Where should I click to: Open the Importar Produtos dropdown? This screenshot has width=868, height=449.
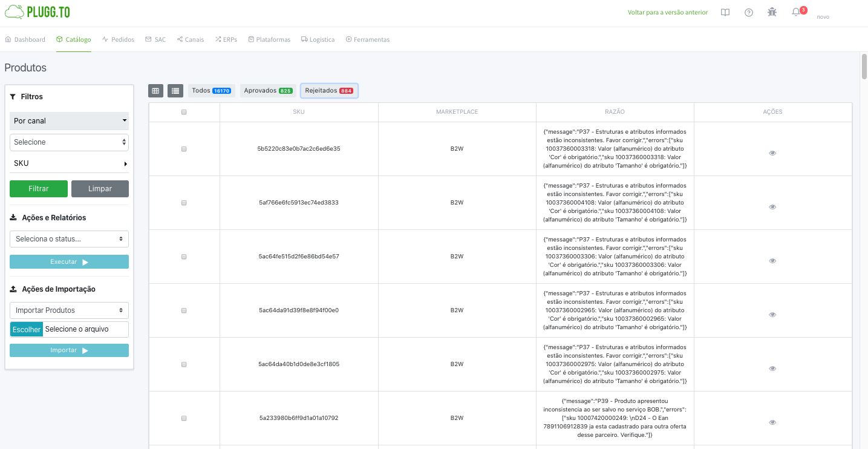pyautogui.click(x=68, y=310)
